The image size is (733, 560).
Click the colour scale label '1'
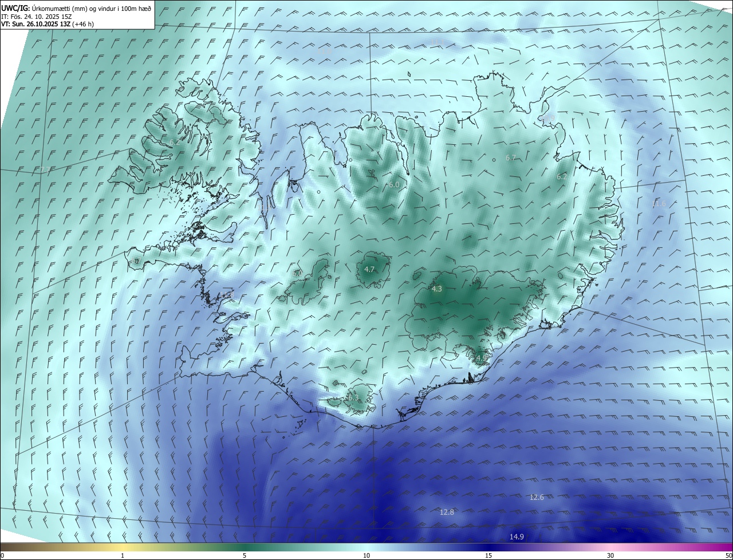click(123, 555)
